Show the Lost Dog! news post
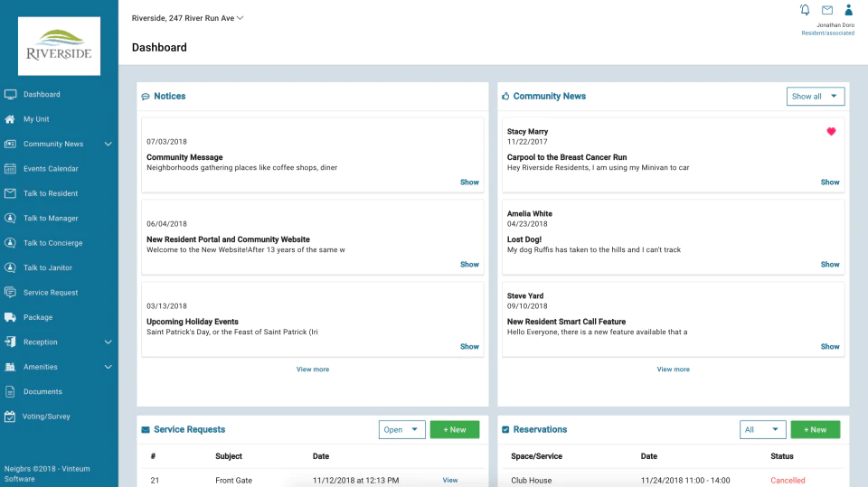 830,265
